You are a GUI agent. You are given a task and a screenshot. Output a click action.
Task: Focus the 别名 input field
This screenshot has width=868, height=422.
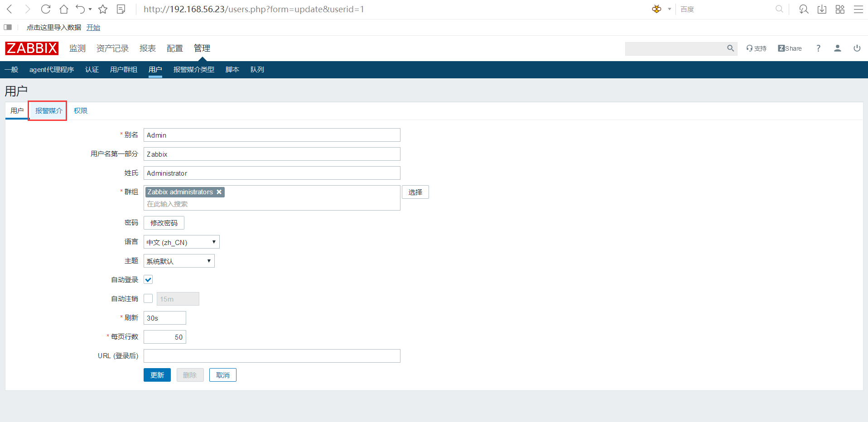(x=272, y=135)
